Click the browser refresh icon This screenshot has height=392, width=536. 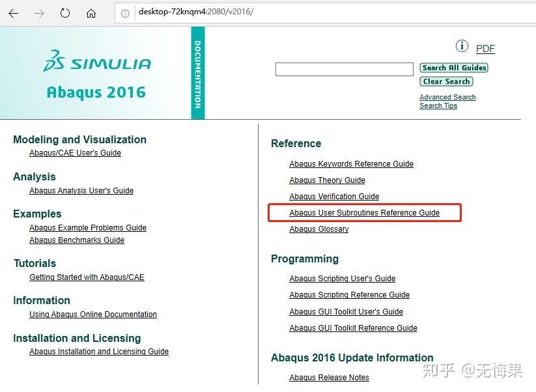pyautogui.click(x=65, y=13)
